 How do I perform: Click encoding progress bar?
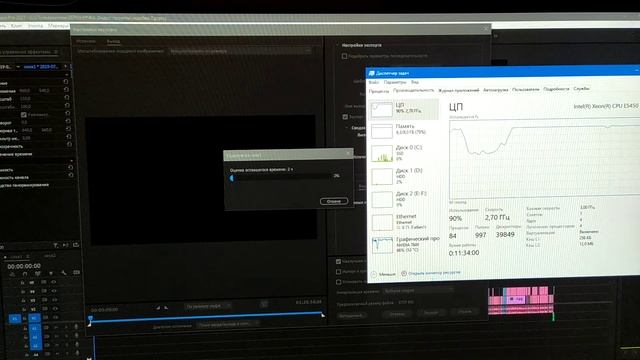(281, 178)
